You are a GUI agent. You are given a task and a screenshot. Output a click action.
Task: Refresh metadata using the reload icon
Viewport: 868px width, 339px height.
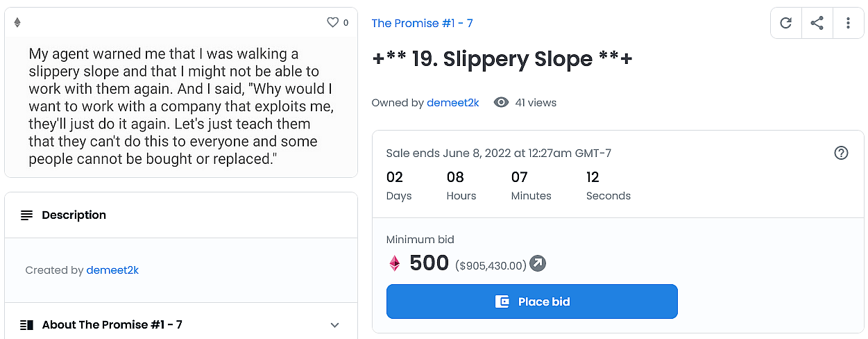tap(785, 23)
